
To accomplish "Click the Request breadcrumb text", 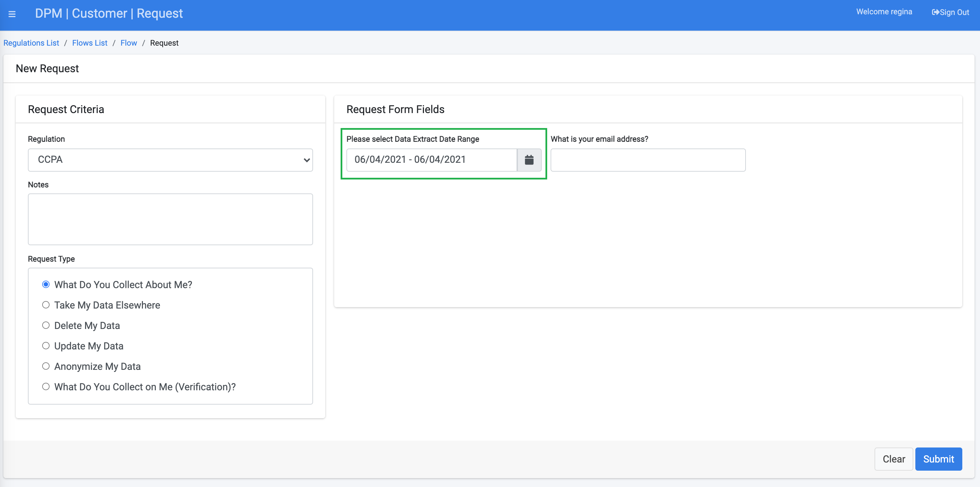I will tap(164, 43).
